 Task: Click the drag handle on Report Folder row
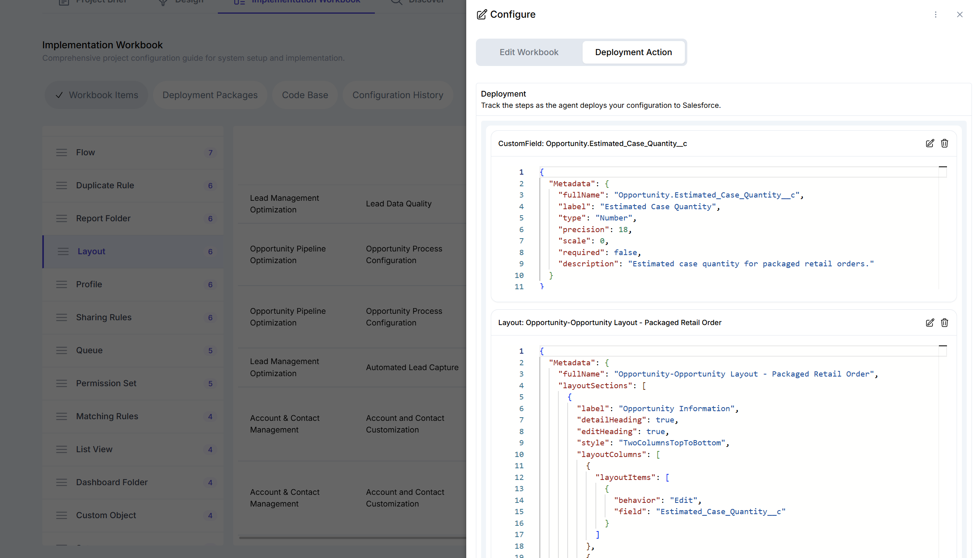pyautogui.click(x=62, y=218)
